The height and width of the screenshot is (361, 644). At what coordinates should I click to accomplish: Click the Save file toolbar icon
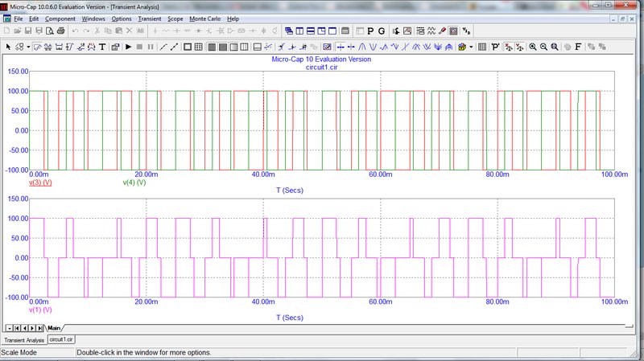coord(30,31)
